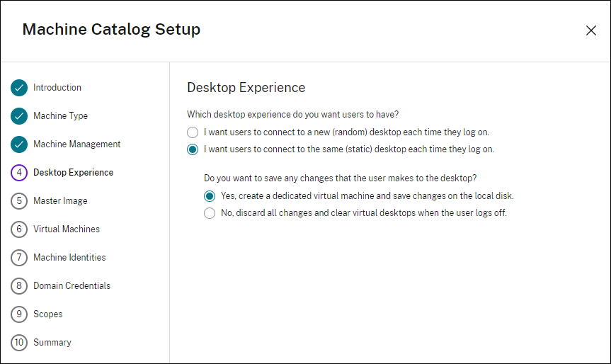Viewport: 611px width, 364px height.
Task: Click the step 9 number icon
Action: pyautogui.click(x=19, y=314)
